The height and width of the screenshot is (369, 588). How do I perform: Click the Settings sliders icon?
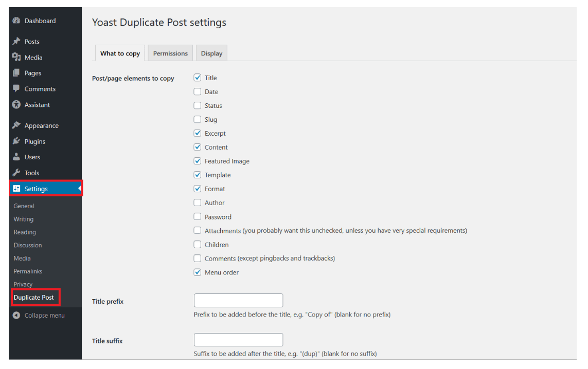tap(16, 189)
